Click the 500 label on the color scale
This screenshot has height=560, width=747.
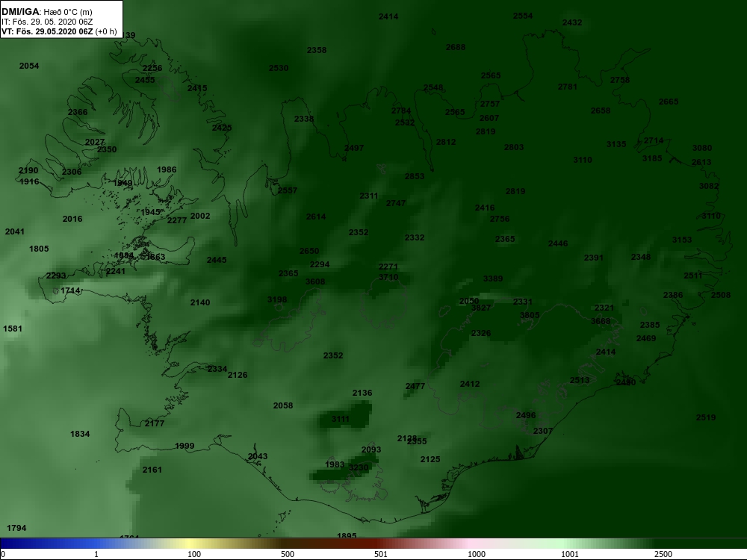[x=288, y=554]
